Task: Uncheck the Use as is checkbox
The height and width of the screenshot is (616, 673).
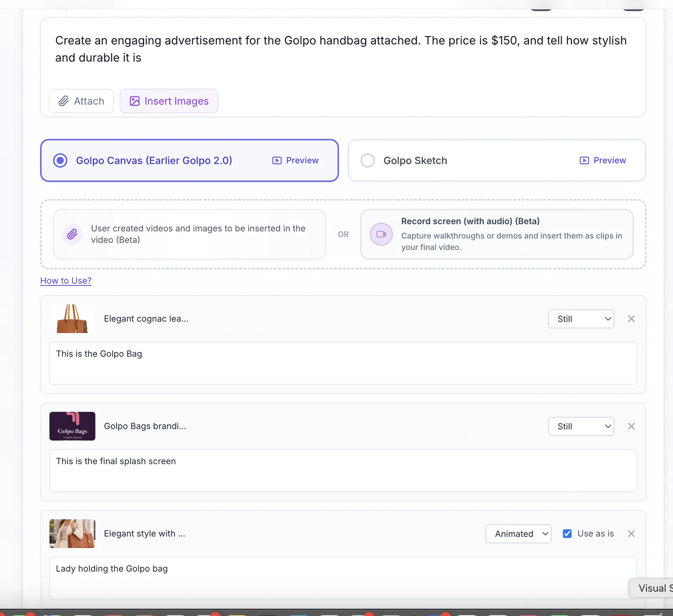Action: pyautogui.click(x=567, y=534)
